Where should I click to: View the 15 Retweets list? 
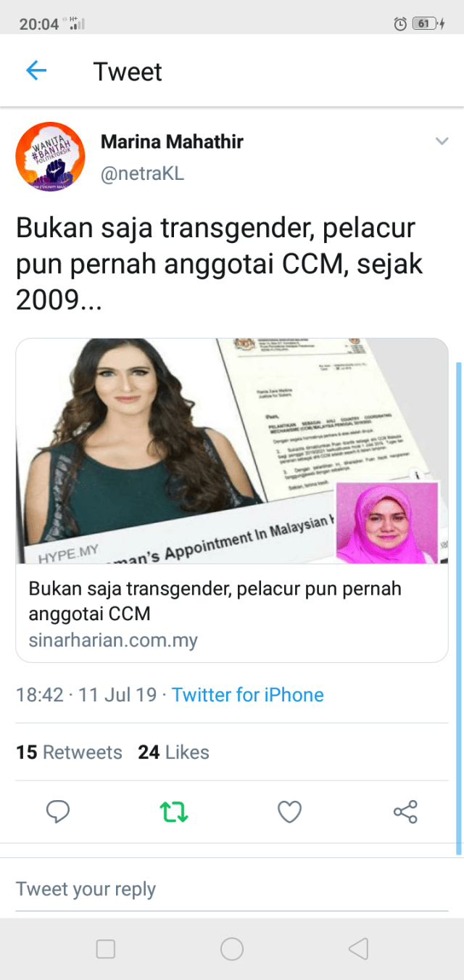[x=69, y=752]
